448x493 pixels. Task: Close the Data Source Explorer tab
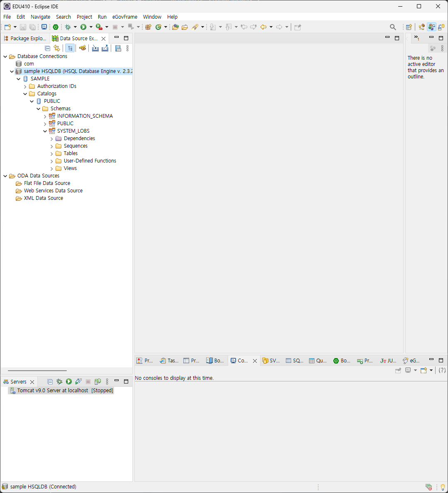(x=104, y=39)
